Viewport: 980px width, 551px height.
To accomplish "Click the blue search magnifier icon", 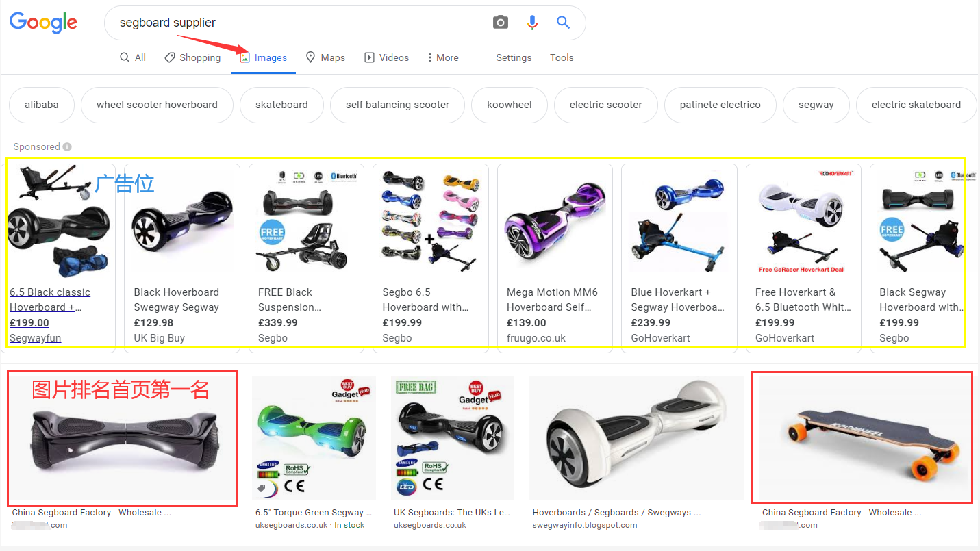I will [x=563, y=23].
